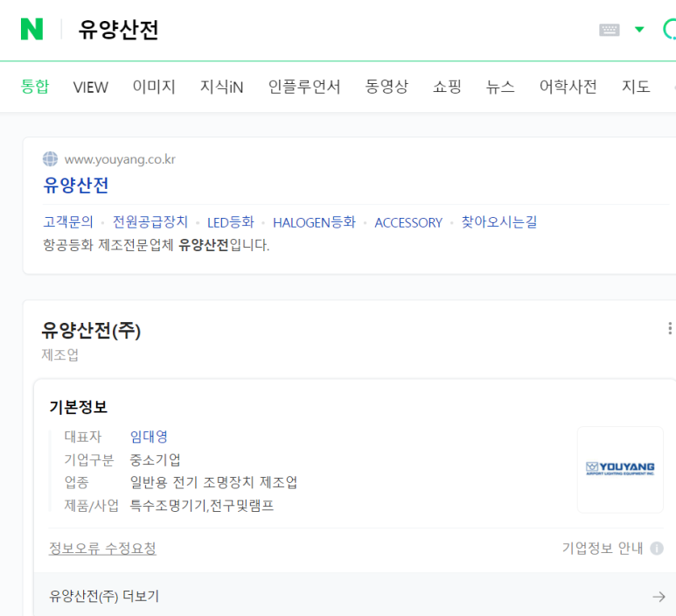
Task: Select the 쇼핑 tab
Action: click(x=447, y=87)
